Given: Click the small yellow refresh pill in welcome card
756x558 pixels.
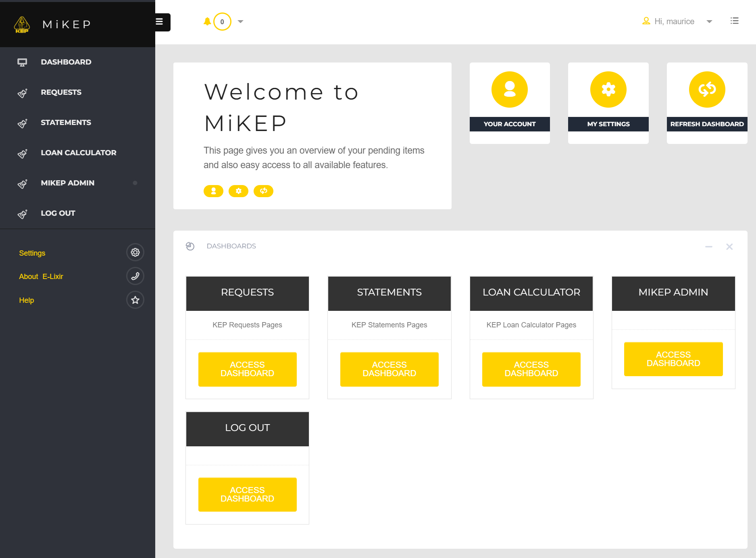Looking at the screenshot, I should pyautogui.click(x=263, y=191).
